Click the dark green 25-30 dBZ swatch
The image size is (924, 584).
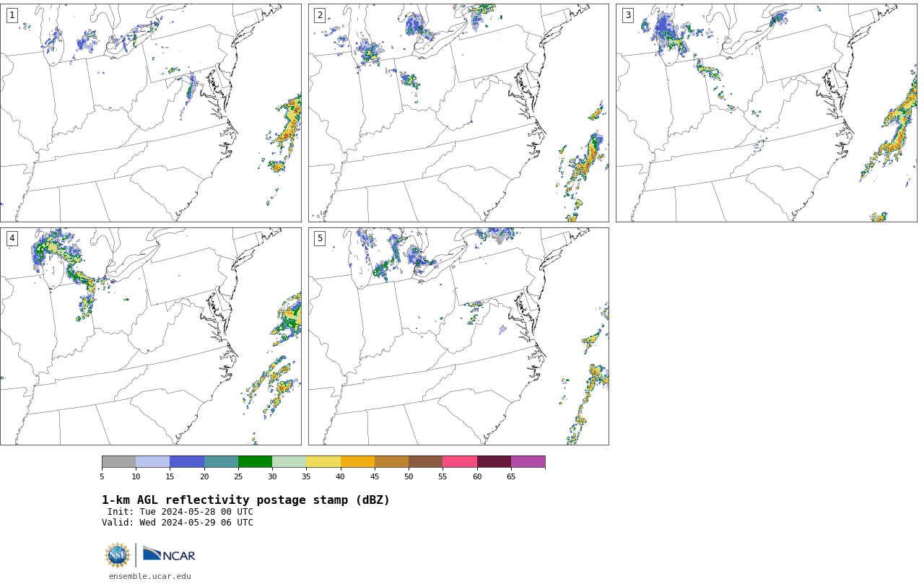[256, 462]
